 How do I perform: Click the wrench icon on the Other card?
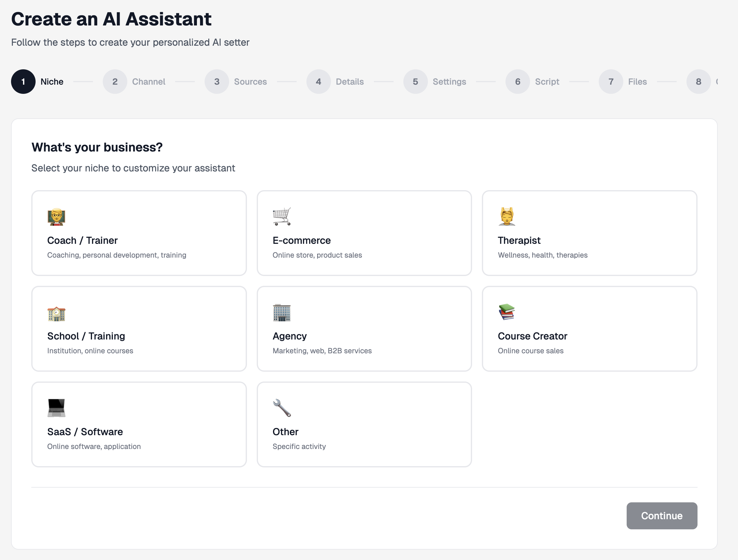pos(281,408)
